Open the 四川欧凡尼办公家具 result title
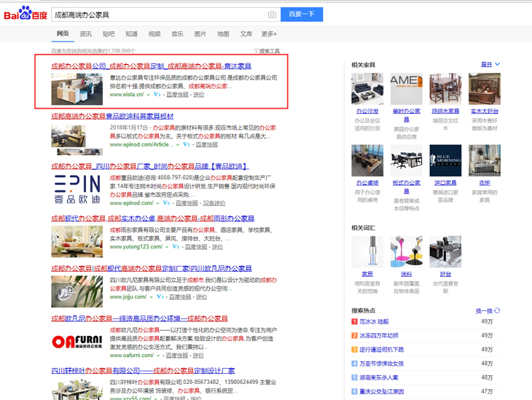The height and width of the screenshot is (400, 532). pyautogui.click(x=152, y=268)
